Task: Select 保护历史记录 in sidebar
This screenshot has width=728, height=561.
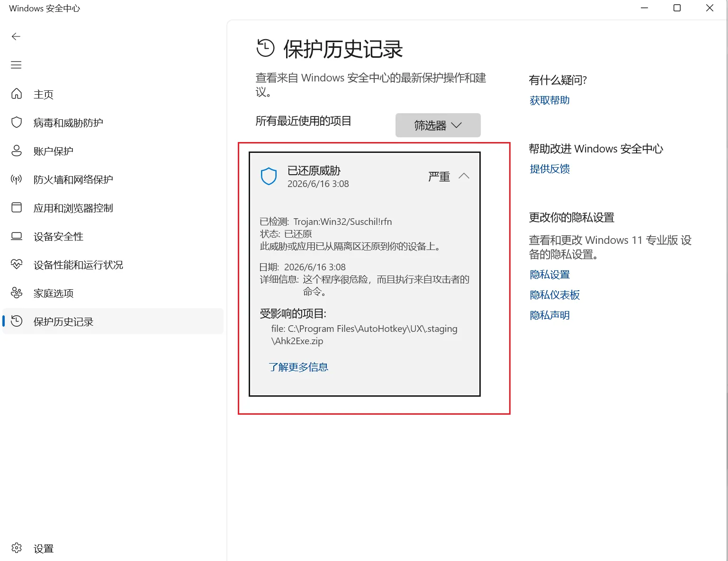Action: pyautogui.click(x=113, y=321)
